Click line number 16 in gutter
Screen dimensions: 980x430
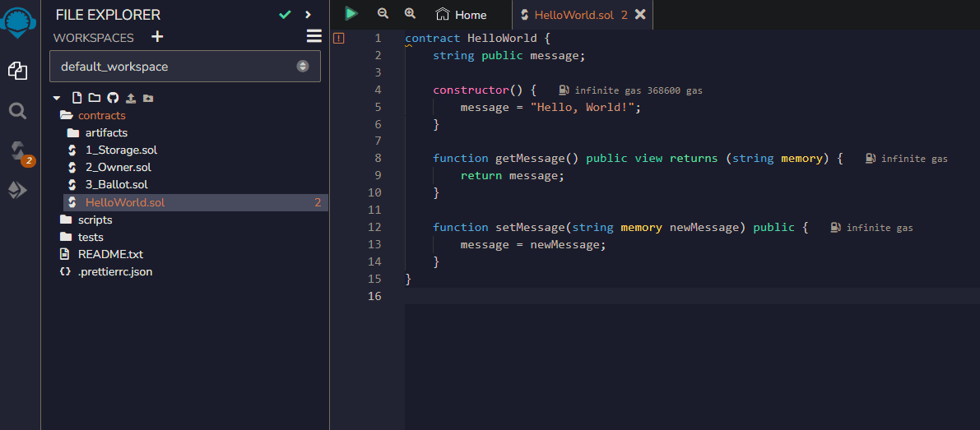(x=374, y=296)
